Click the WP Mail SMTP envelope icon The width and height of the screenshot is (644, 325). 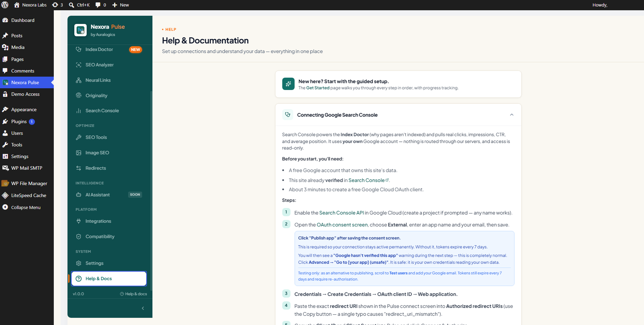[5, 168]
